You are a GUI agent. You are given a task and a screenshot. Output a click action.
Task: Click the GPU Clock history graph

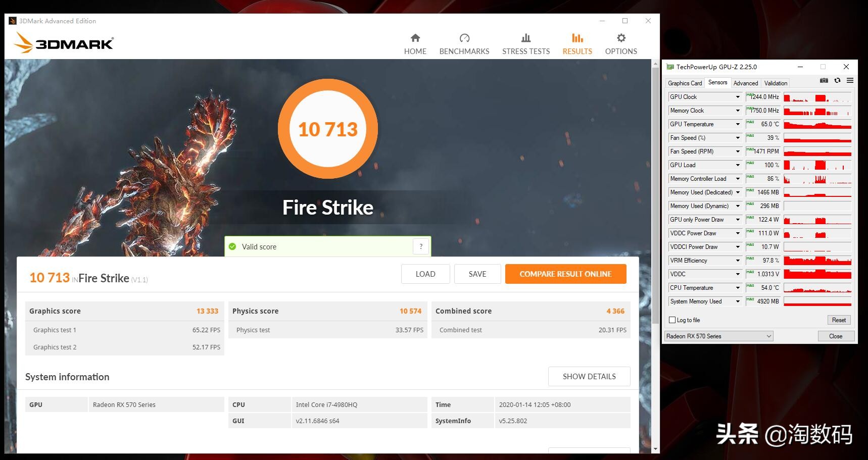[817, 97]
